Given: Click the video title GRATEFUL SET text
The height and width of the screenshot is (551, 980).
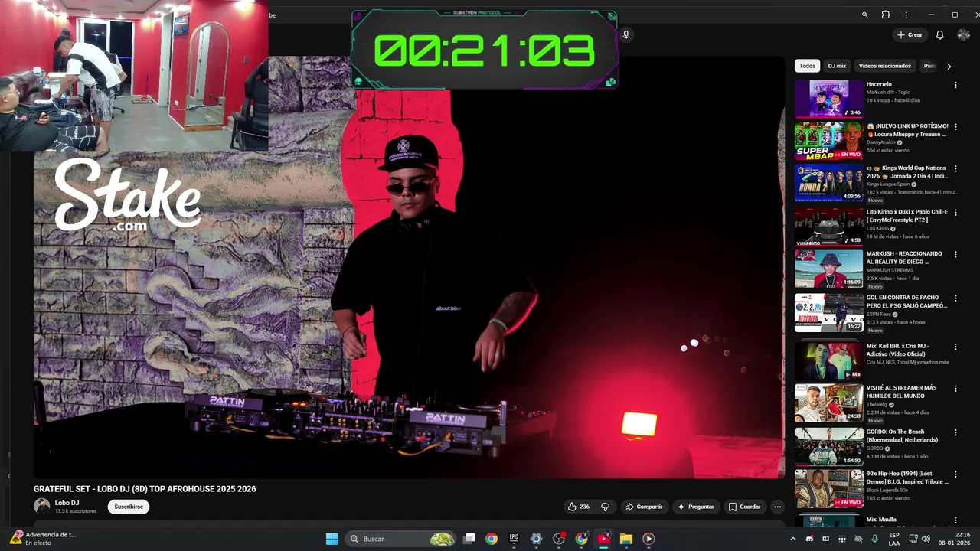Looking at the screenshot, I should tap(145, 489).
